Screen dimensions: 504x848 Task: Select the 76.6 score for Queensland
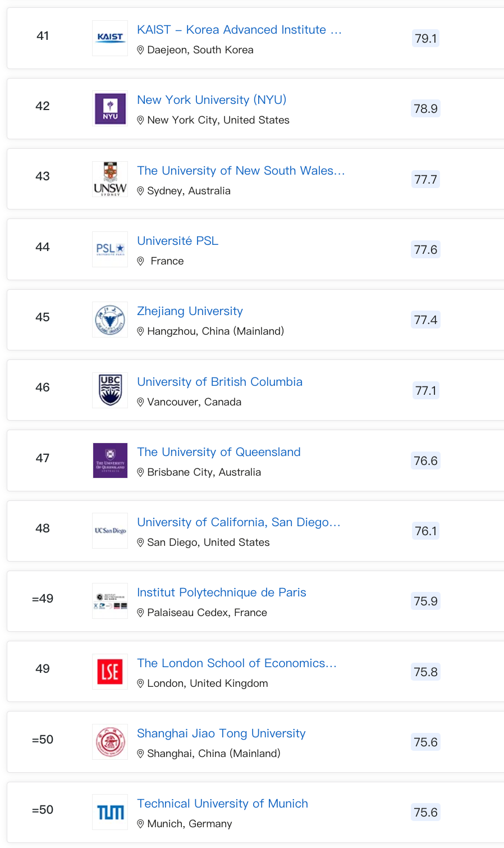[425, 461]
